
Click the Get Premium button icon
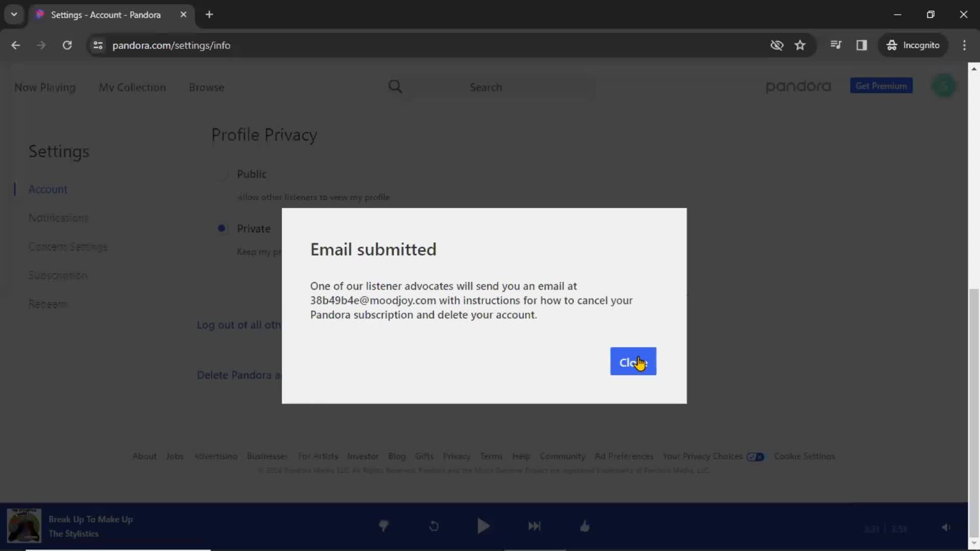(x=881, y=86)
